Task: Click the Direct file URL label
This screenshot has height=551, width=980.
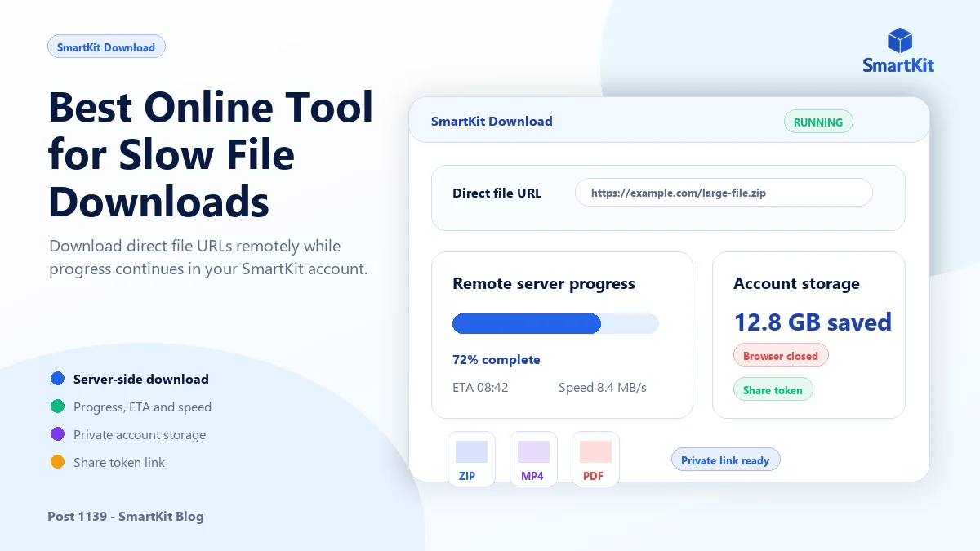Action: (497, 193)
